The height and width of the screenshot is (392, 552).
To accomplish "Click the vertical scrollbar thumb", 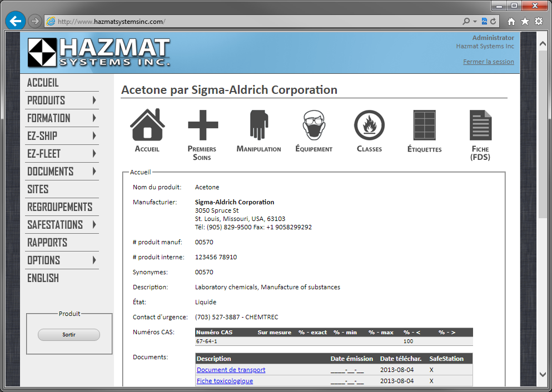I will point(543,134).
